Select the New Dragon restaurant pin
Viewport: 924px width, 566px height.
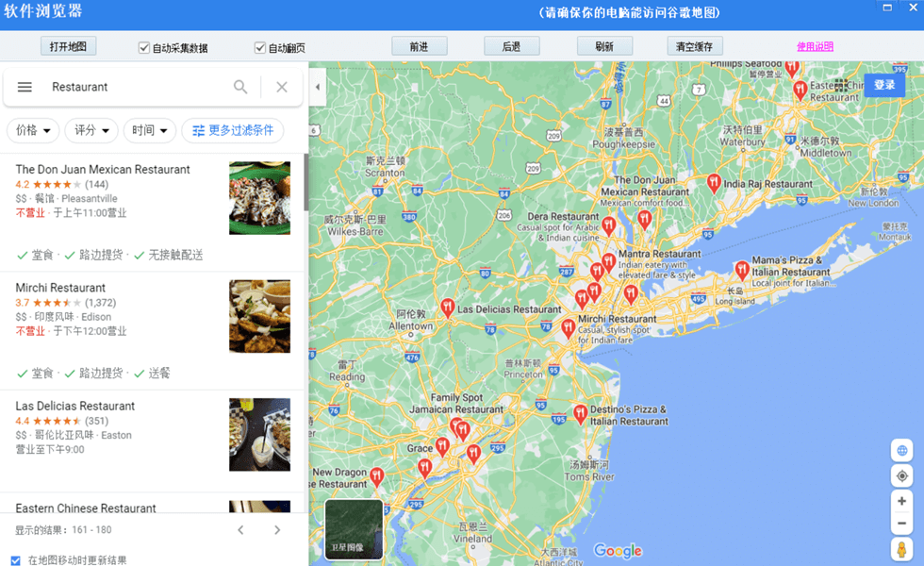click(x=377, y=477)
